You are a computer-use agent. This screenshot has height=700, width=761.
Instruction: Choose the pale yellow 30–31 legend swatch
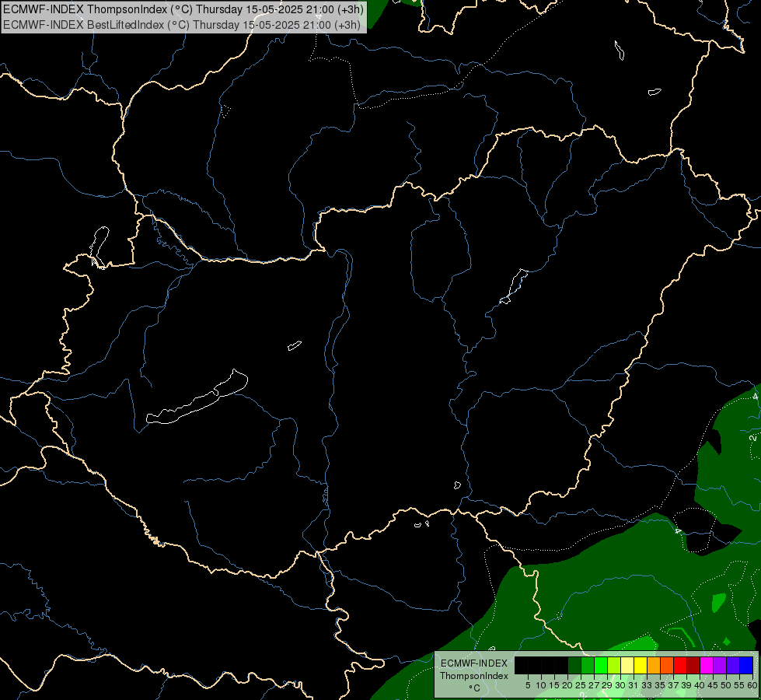coord(627,665)
